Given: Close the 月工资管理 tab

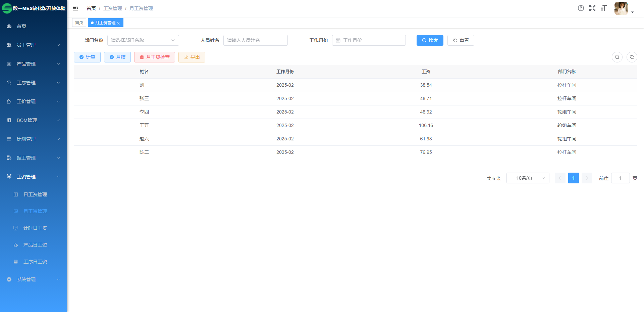Looking at the screenshot, I should [118, 23].
